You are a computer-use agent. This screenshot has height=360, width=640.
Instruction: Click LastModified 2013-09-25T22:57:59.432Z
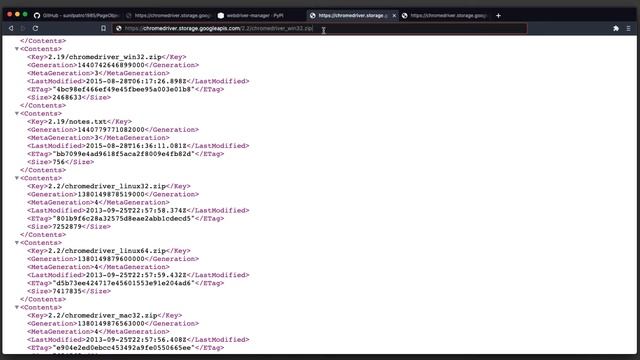(x=136, y=275)
